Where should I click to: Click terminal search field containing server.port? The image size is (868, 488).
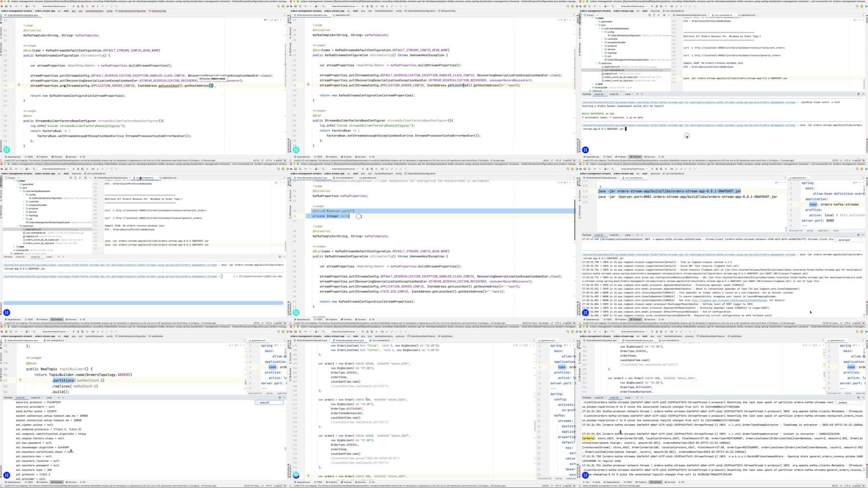[x=849, y=239]
